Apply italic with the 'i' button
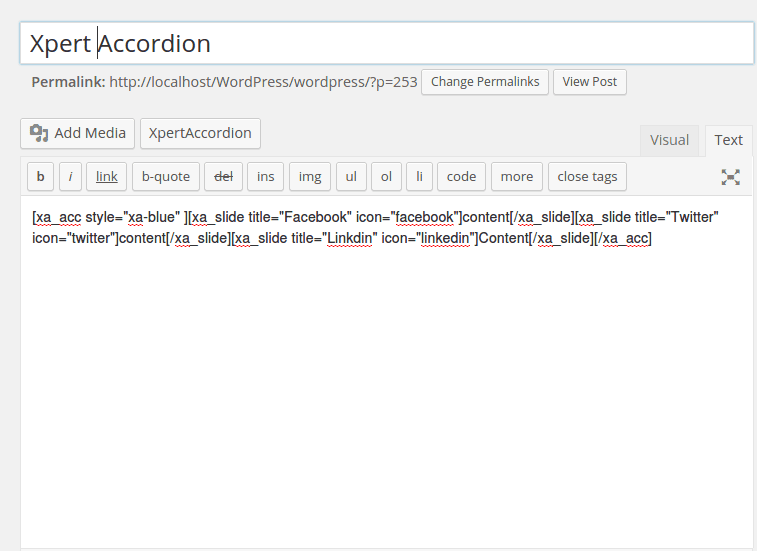The image size is (757, 551). [x=70, y=177]
